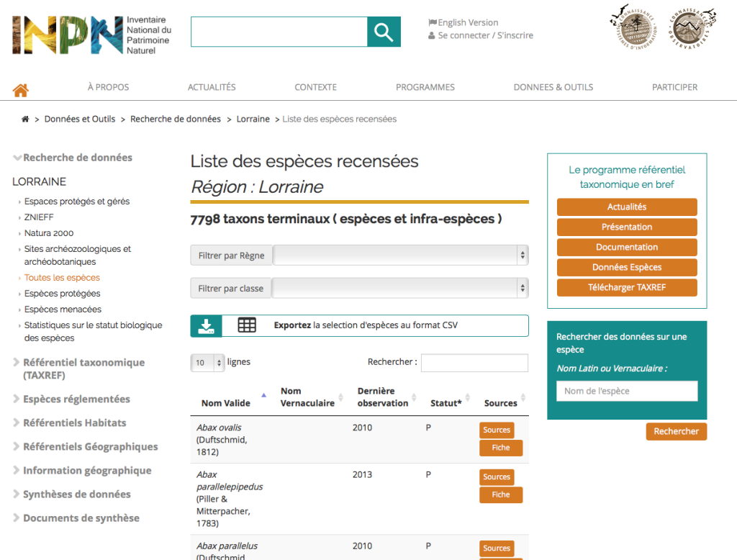Click the small home icon in breadcrumb
Screen dimensions: 737x560
coord(25,119)
